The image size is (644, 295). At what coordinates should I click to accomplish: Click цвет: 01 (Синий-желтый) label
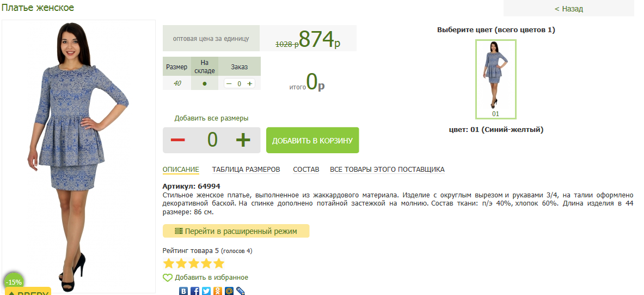496,130
